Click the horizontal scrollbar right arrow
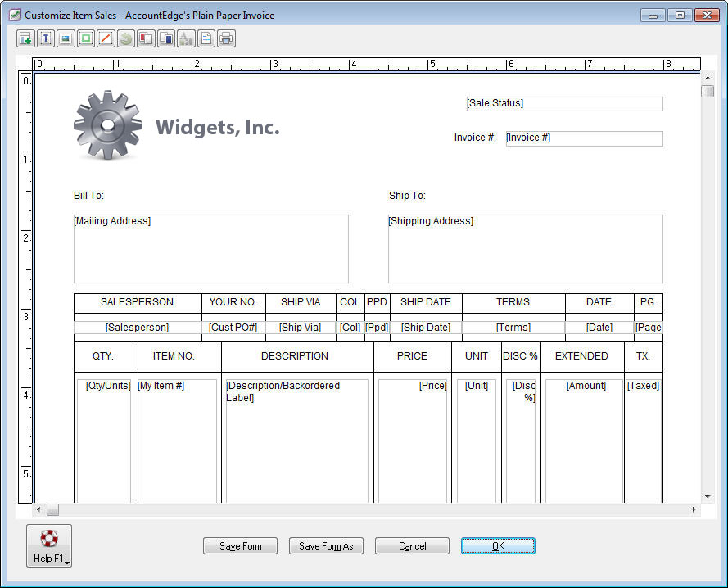 click(694, 509)
